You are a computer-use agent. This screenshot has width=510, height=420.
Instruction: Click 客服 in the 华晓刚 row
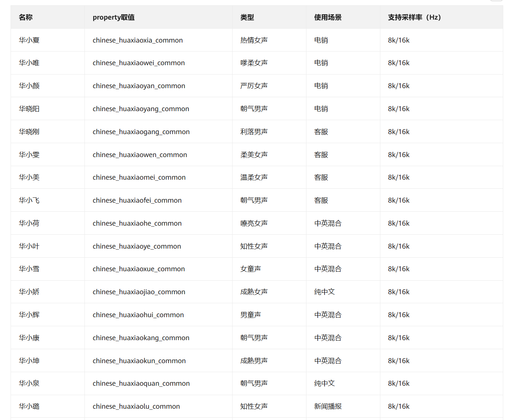[x=321, y=132]
